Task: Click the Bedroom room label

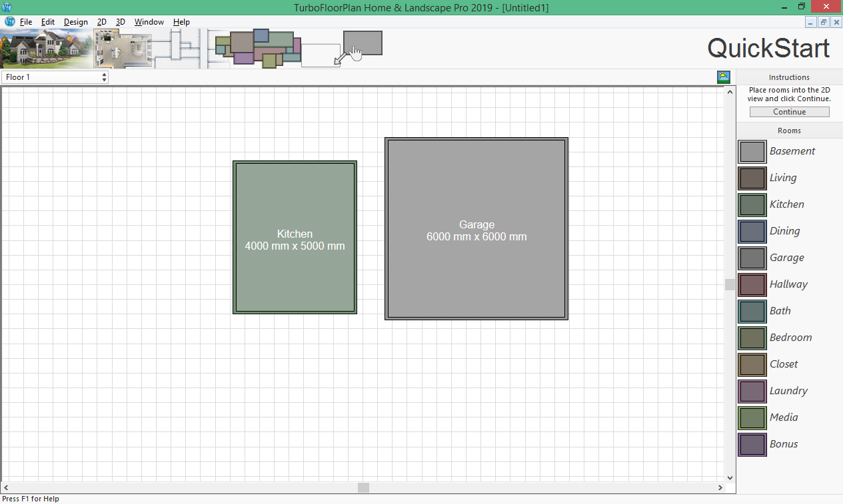Action: click(791, 338)
